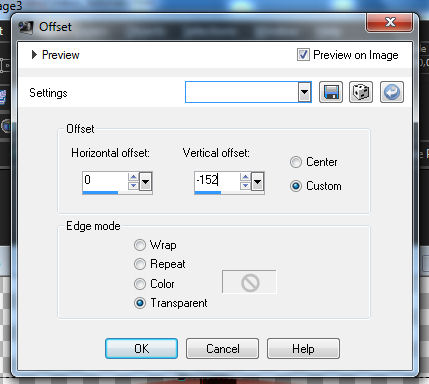Click the Randomize parameters dice icon
429x384 pixels.
tap(361, 92)
